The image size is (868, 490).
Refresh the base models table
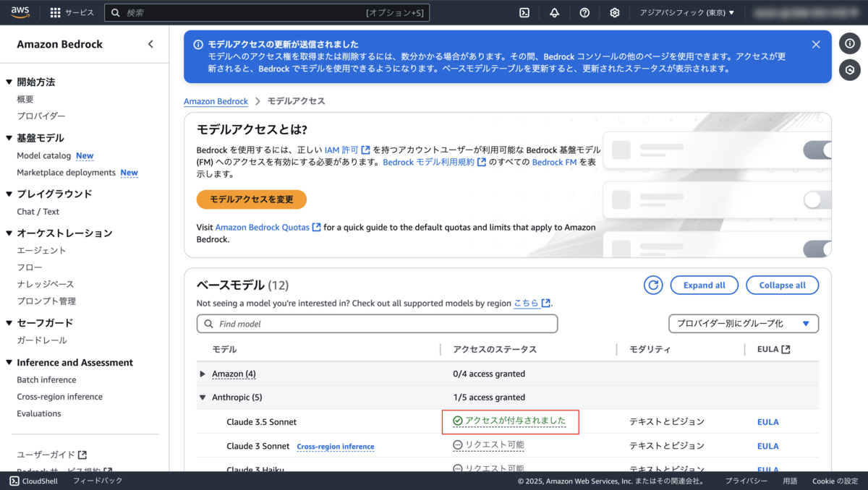(x=653, y=285)
